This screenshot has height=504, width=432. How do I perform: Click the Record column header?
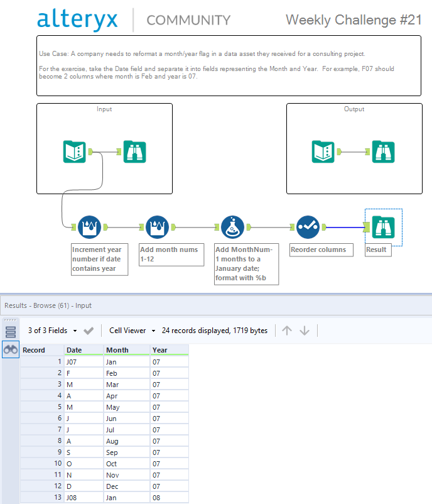coord(43,350)
